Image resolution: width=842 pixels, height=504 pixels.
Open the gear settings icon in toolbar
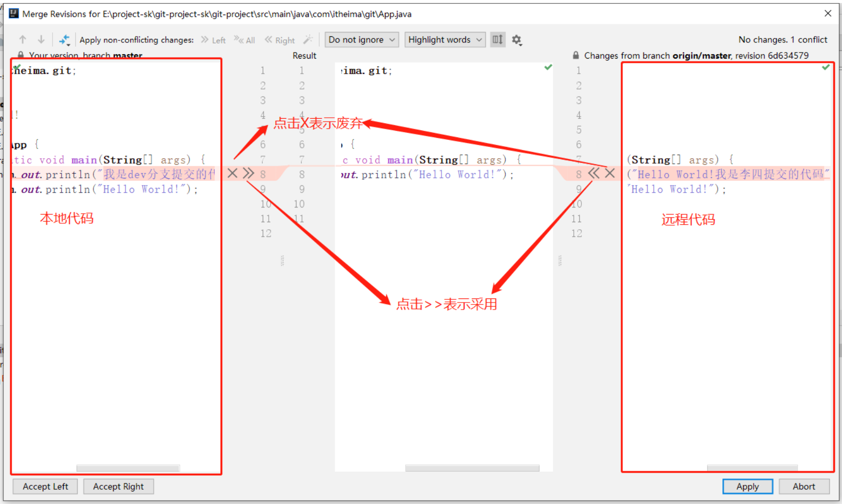516,39
